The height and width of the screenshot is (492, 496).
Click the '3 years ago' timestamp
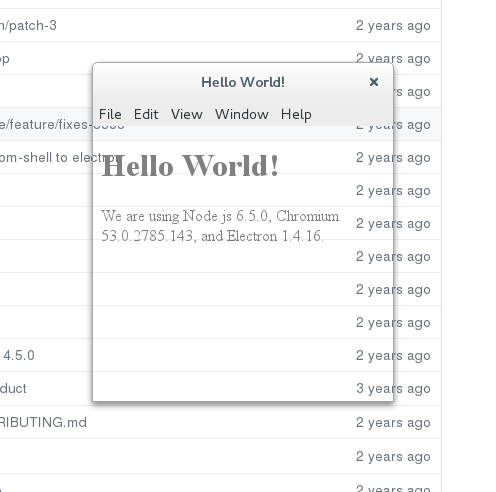pyautogui.click(x=393, y=389)
